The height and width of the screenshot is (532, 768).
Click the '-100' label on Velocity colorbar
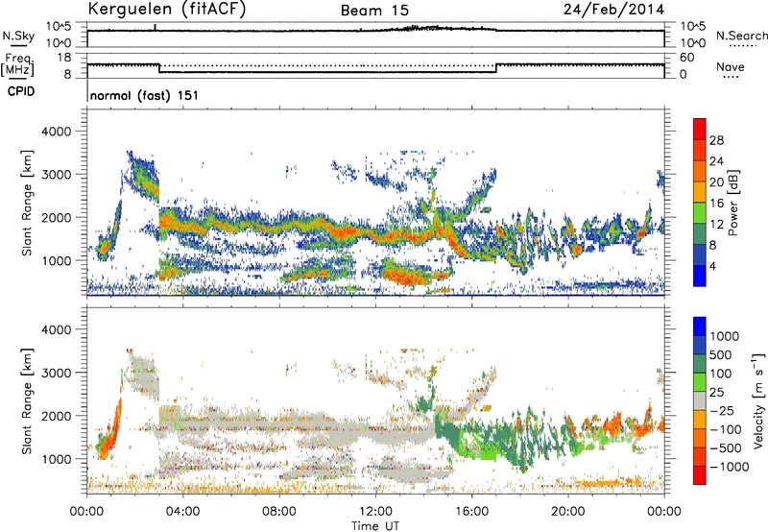point(726,429)
